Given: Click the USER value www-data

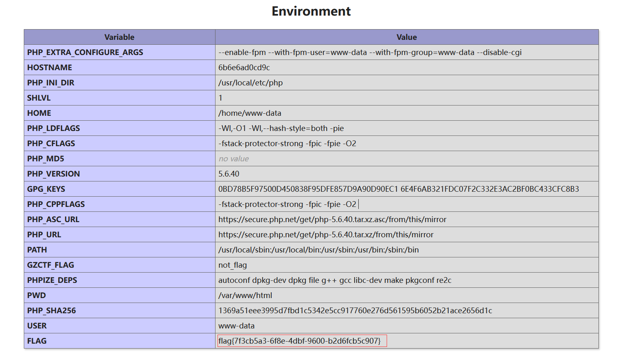Looking at the screenshot, I should (236, 326).
